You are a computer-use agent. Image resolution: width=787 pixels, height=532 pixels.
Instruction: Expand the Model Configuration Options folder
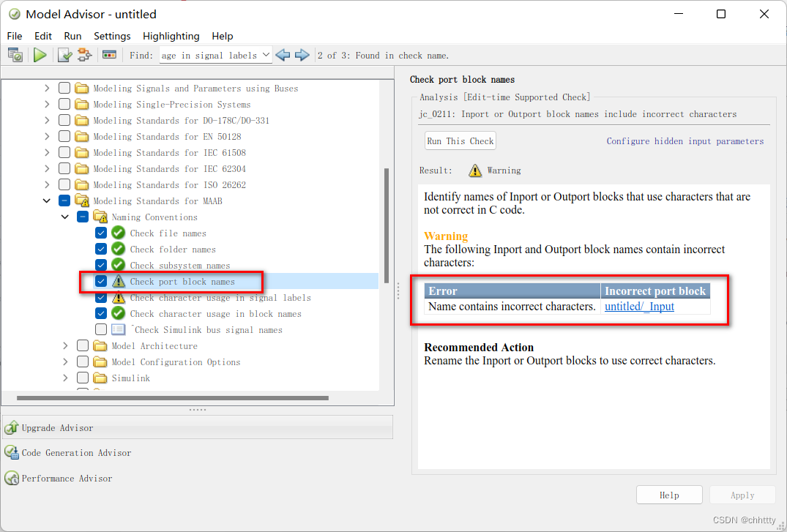65,361
